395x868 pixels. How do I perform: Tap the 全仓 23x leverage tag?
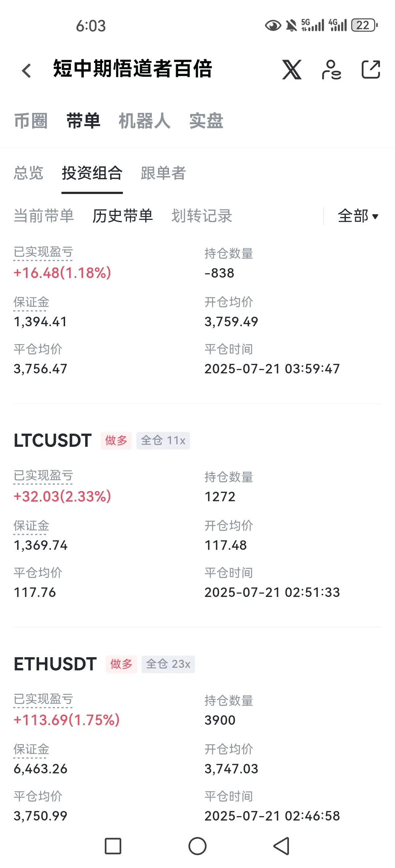(x=168, y=664)
